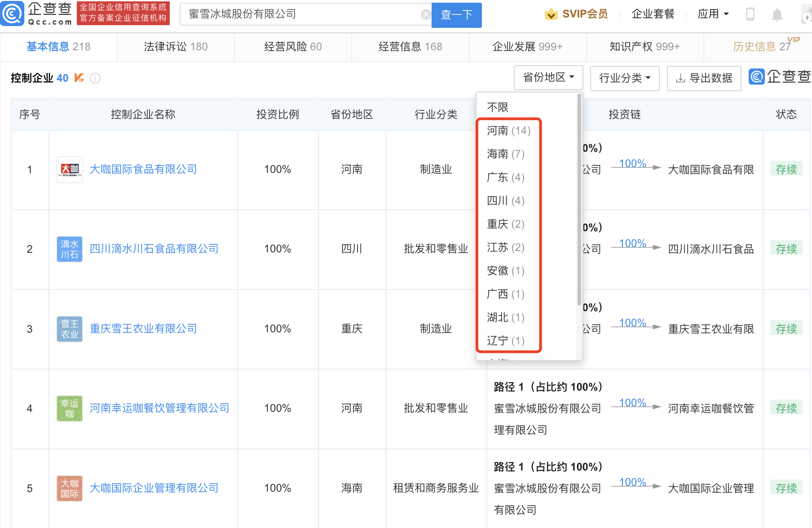Click 存续 status tag for 河南幸运咖
The width and height of the screenshot is (812, 528).
pyautogui.click(x=786, y=408)
